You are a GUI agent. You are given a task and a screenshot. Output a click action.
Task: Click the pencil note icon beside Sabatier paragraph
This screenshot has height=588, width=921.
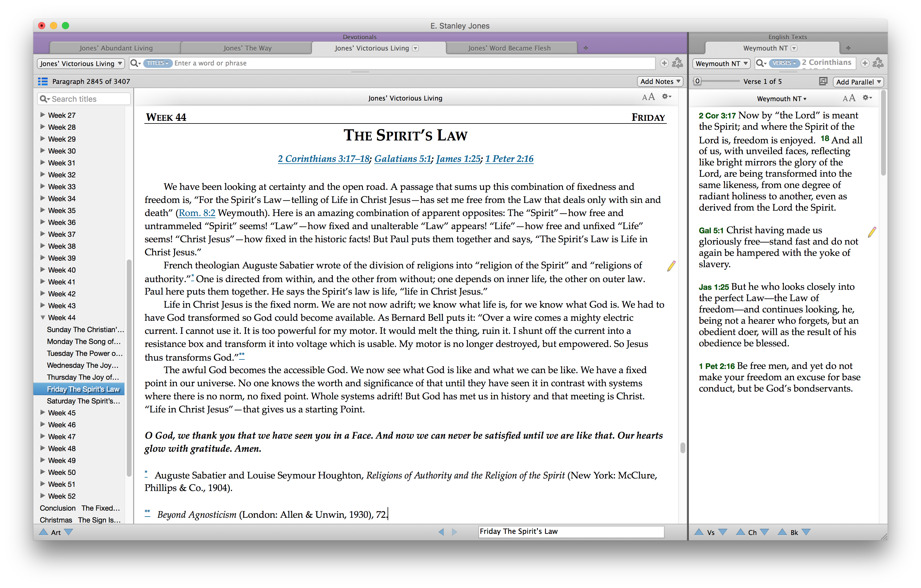[x=671, y=266]
